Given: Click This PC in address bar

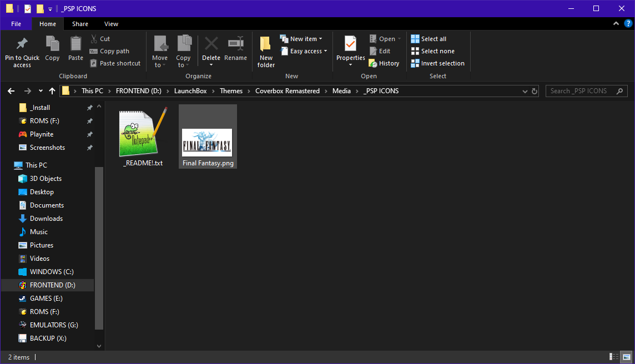Looking at the screenshot, I should click(x=92, y=91).
